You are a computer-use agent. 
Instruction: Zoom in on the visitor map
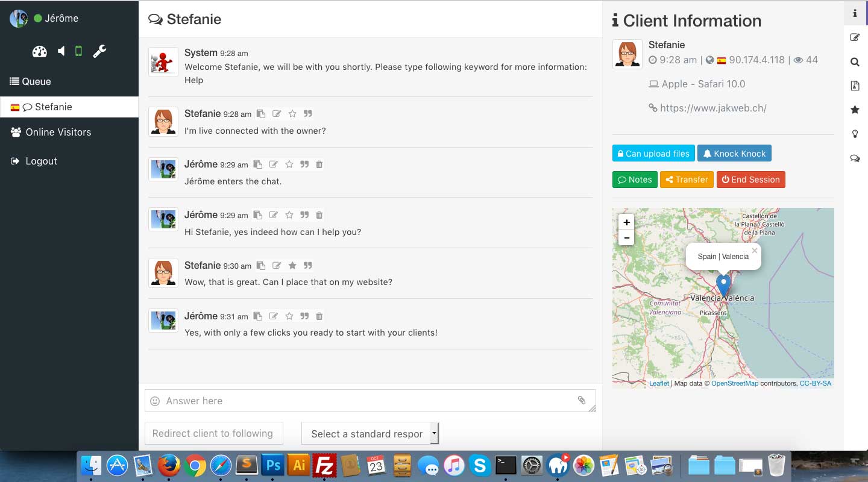(627, 222)
